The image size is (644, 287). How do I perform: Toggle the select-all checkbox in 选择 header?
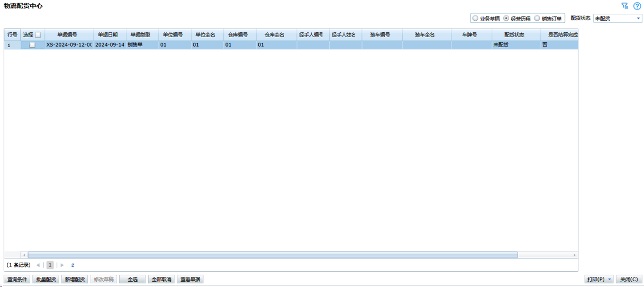click(x=38, y=34)
